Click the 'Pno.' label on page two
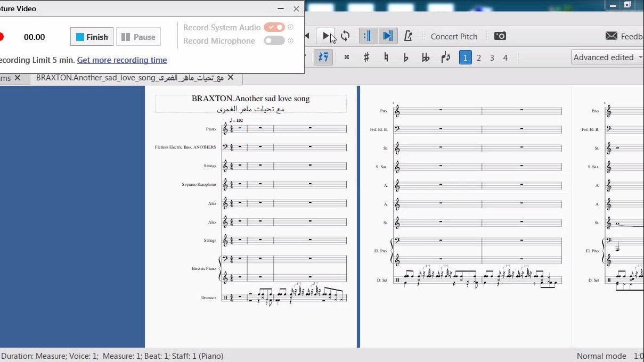This screenshot has height=362, width=644. tap(384, 111)
